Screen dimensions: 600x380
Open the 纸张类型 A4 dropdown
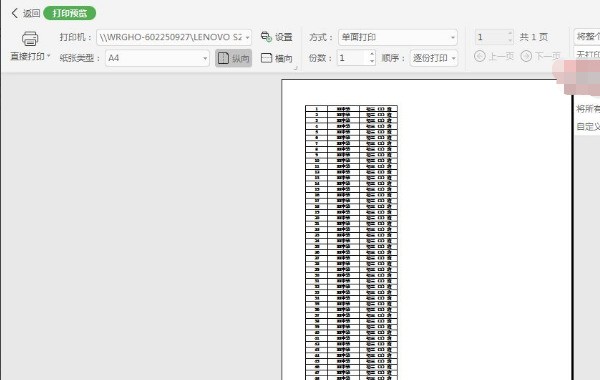tap(157, 58)
